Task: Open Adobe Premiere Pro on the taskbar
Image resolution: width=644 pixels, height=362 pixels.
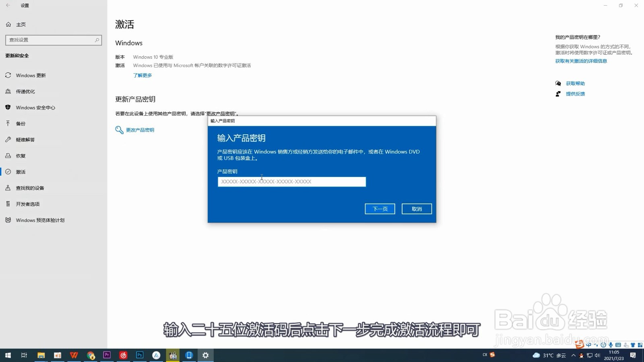Action: point(107,355)
